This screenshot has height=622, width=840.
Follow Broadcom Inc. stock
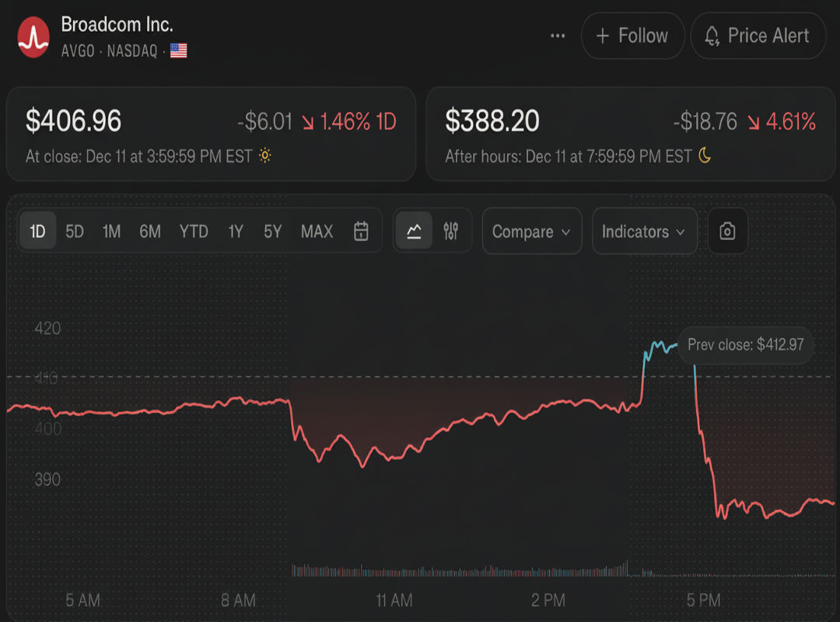pyautogui.click(x=632, y=36)
